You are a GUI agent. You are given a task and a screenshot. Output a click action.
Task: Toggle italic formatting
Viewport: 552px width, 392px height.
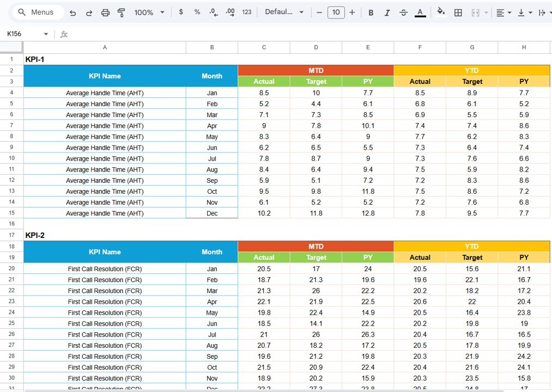(387, 12)
